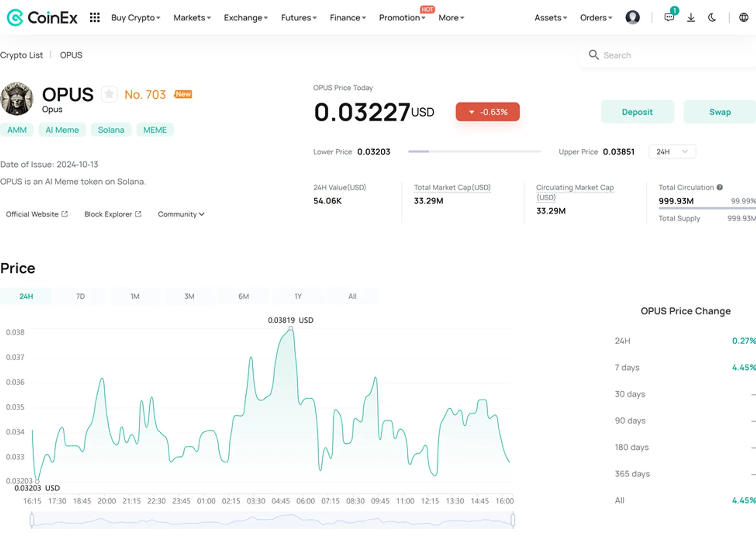
Task: Click the AMM tag
Action: coord(17,130)
